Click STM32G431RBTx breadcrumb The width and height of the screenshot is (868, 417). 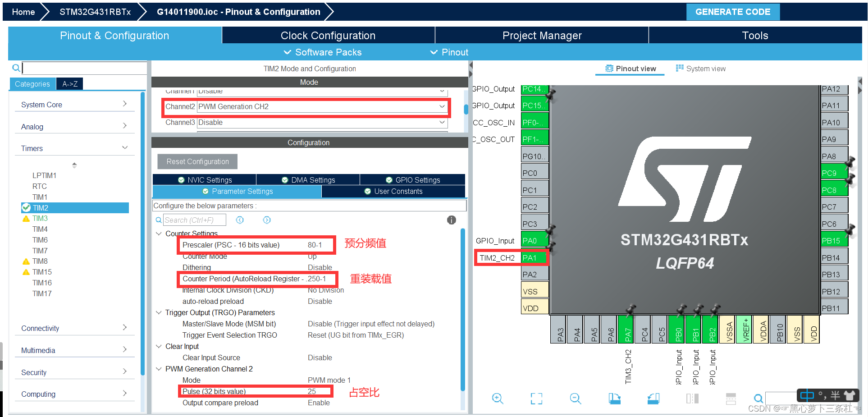(x=95, y=12)
